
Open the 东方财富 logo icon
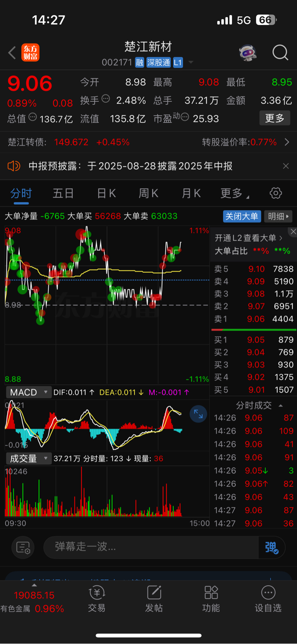tap(30, 53)
